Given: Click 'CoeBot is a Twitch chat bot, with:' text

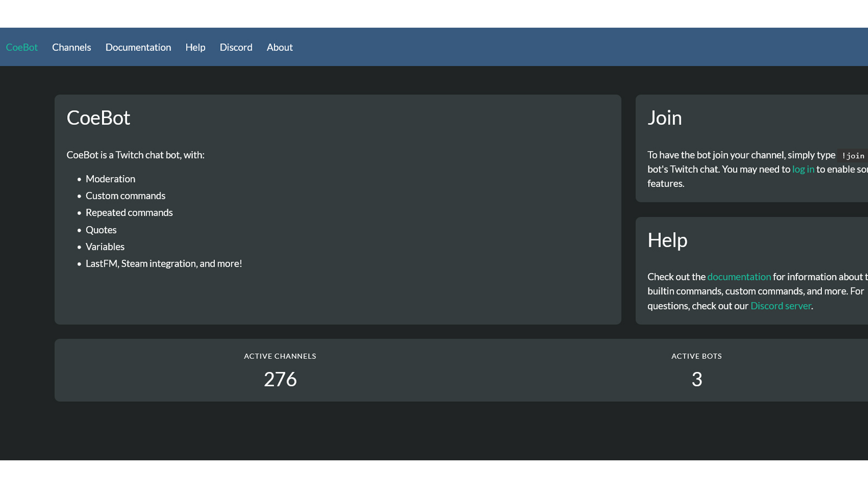Looking at the screenshot, I should click(136, 155).
